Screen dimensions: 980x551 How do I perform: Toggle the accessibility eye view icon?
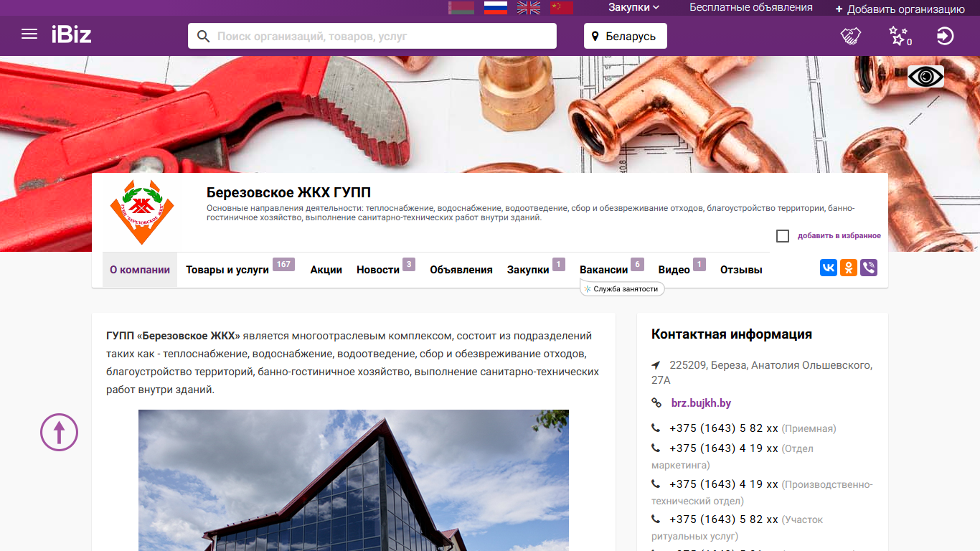(925, 76)
